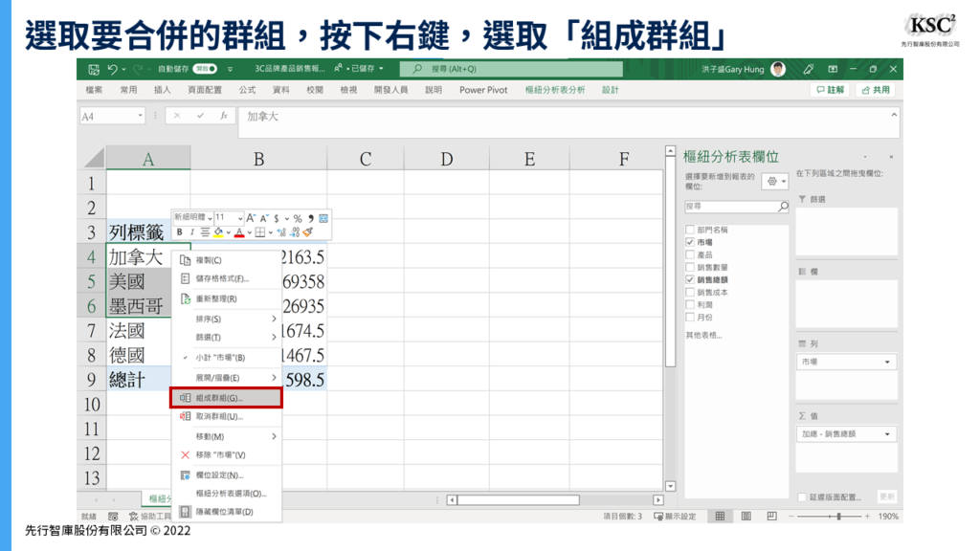Click the fx insert function icon
980x551 pixels.
(224, 116)
